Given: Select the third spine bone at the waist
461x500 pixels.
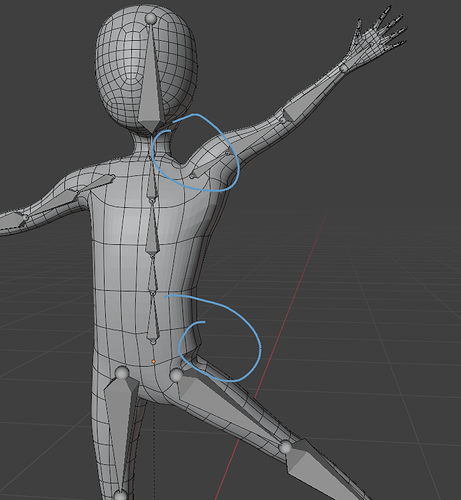Looking at the screenshot, I should click(x=153, y=275).
